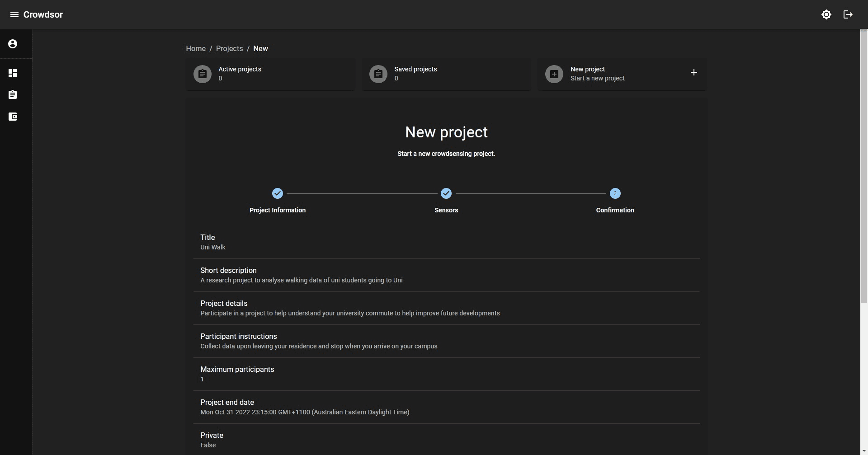Image resolution: width=868 pixels, height=455 pixels.
Task: Go to Home breadcrumb link
Action: pos(195,48)
